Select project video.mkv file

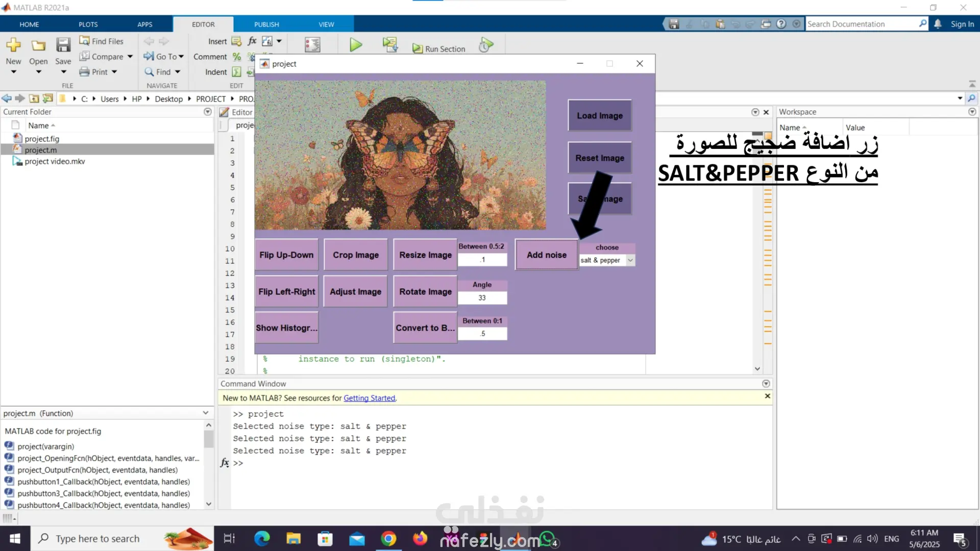click(x=55, y=161)
